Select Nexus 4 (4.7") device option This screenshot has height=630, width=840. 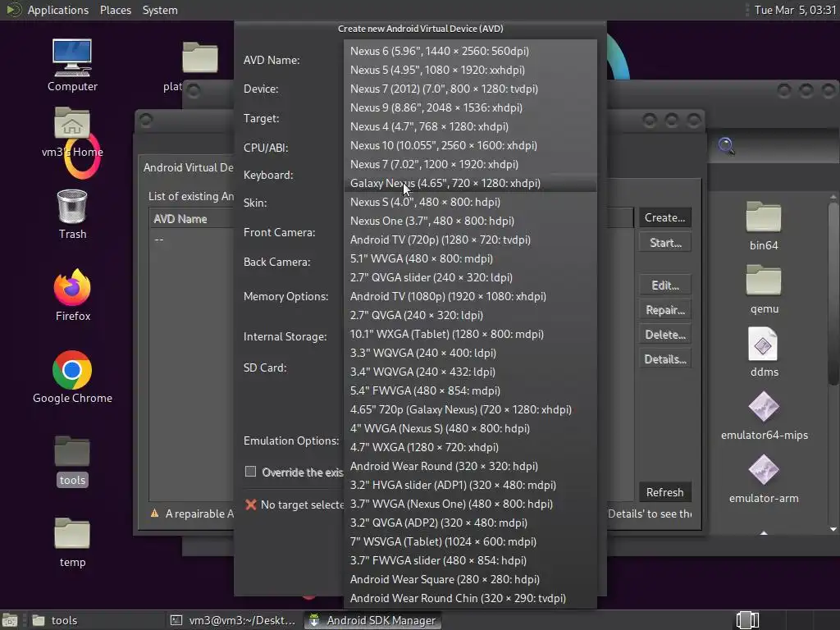470,126
